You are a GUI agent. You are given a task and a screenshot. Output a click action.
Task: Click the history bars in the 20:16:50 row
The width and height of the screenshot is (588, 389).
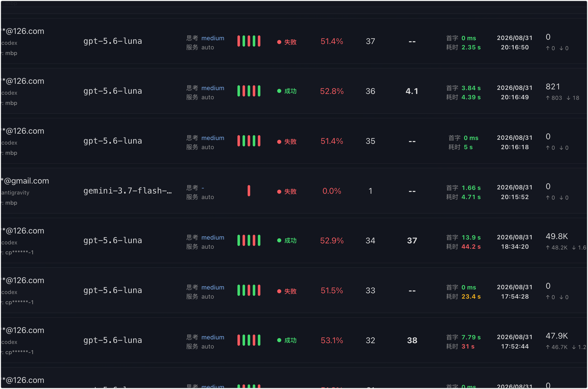[249, 41]
